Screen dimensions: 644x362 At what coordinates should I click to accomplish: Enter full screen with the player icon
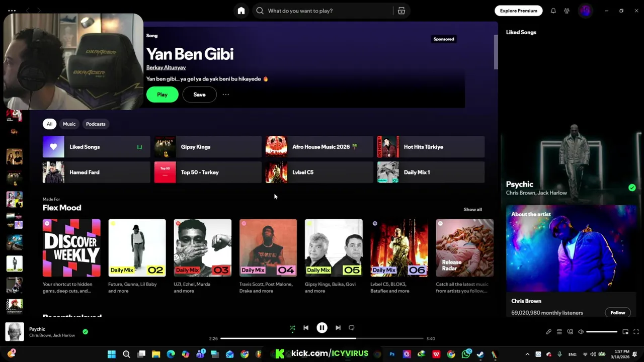[x=636, y=332]
